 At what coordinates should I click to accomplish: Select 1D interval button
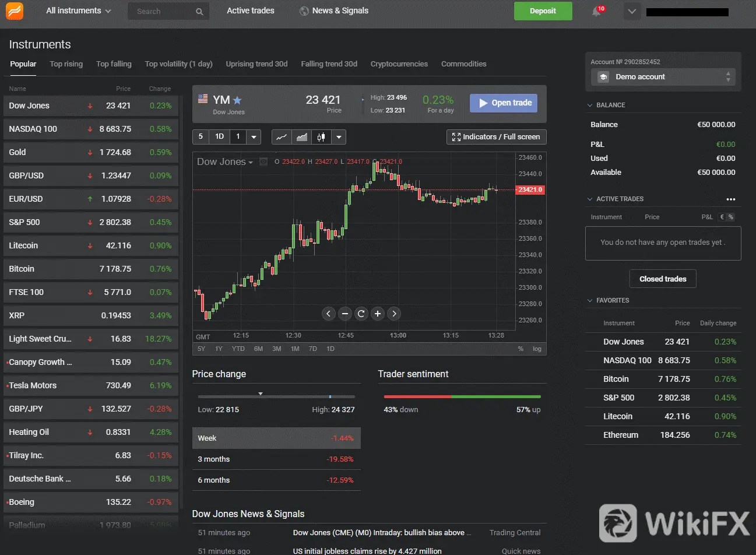coord(219,137)
